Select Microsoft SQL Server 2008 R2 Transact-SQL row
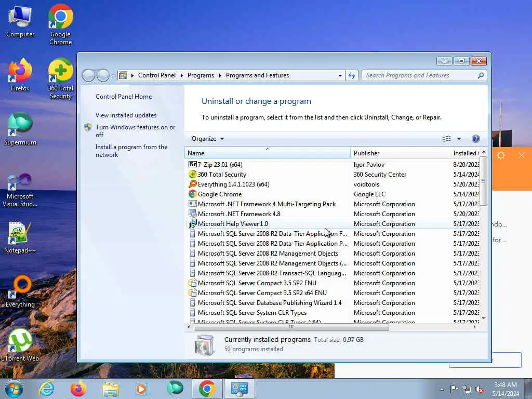 [x=332, y=273]
